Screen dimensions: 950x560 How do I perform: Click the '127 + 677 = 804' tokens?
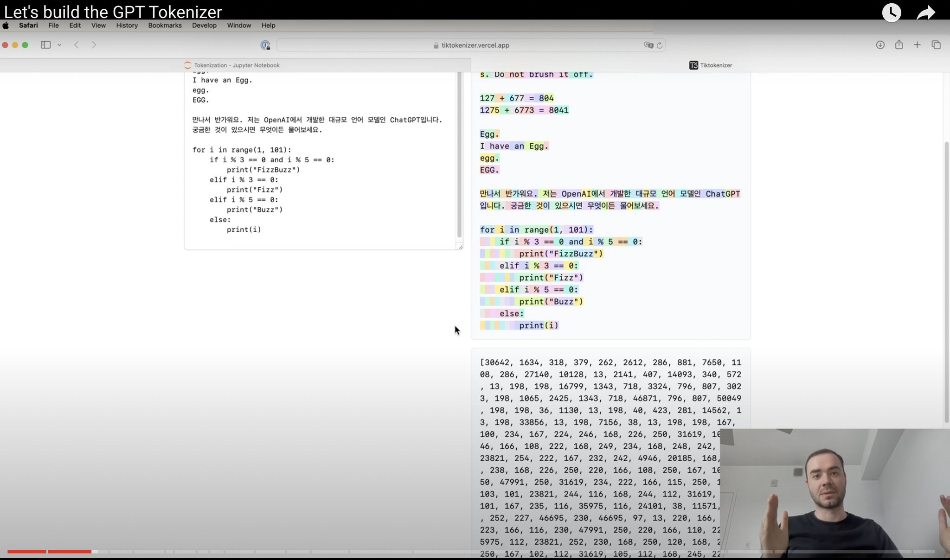[x=517, y=98]
